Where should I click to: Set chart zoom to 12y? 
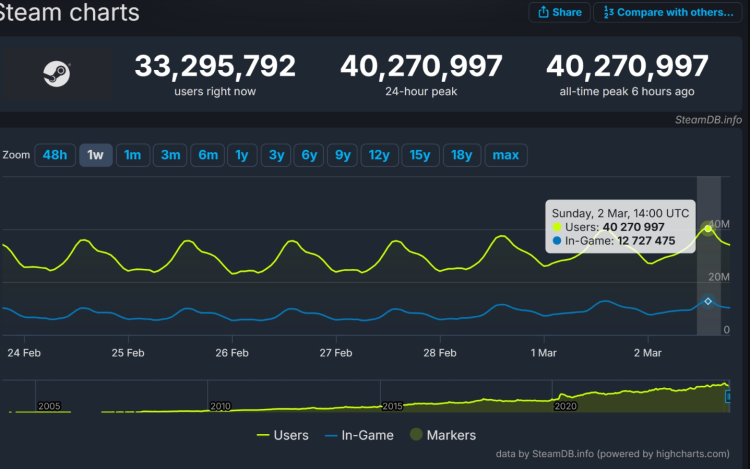tap(379, 155)
